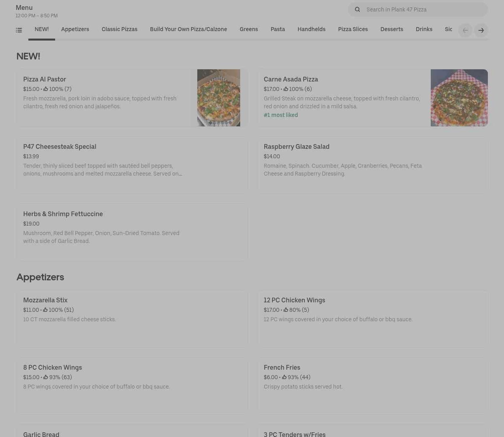Go to Build Your Own Pizza/Calzone tab
This screenshot has width=504, height=437.
coord(188,30)
